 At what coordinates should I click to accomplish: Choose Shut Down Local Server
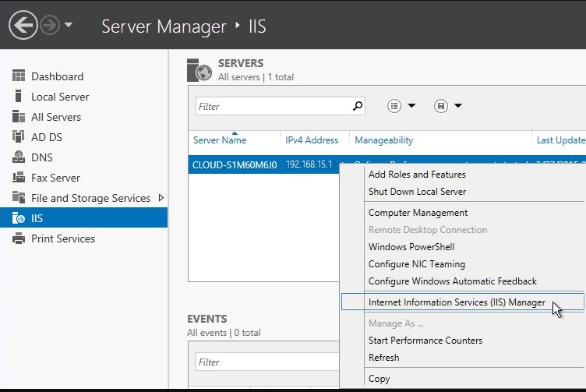pyautogui.click(x=417, y=192)
